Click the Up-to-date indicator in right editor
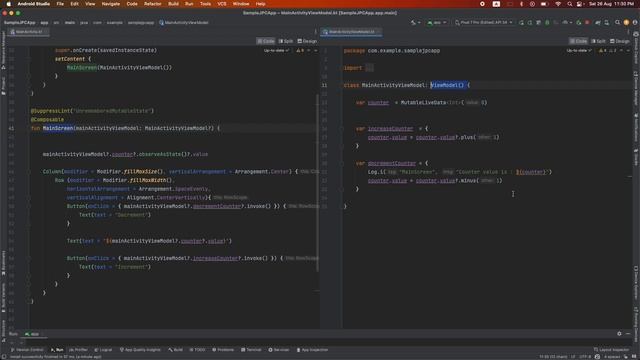This screenshot has width=640, height=360. (x=579, y=51)
